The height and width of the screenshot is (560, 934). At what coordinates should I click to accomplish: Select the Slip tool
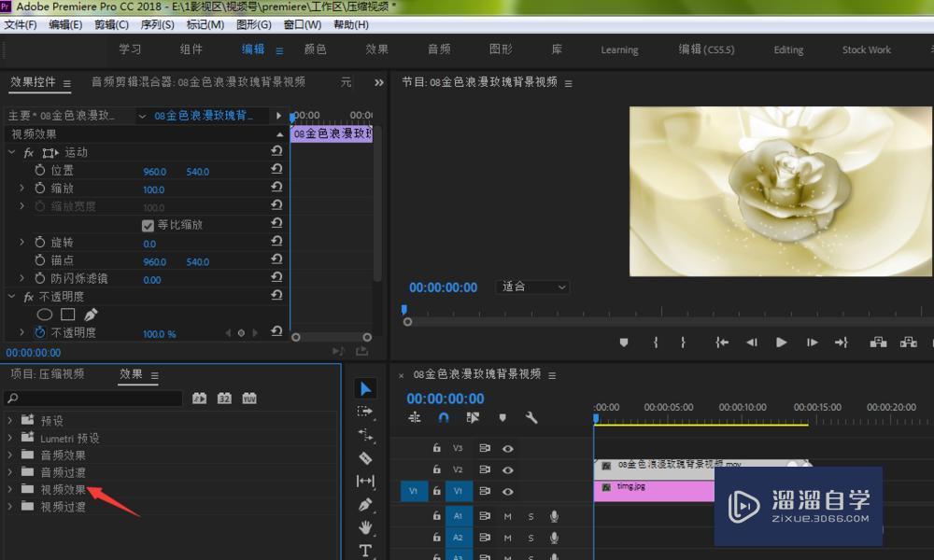365,481
